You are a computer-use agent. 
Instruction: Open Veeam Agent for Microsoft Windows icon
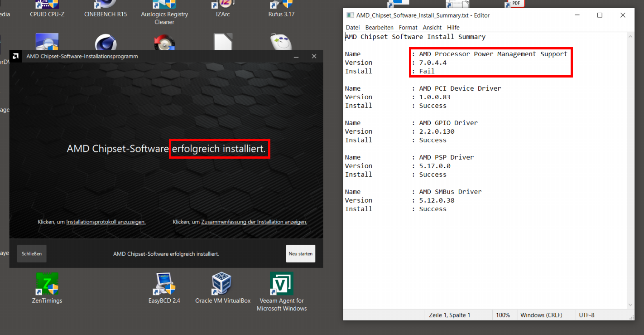tap(281, 292)
